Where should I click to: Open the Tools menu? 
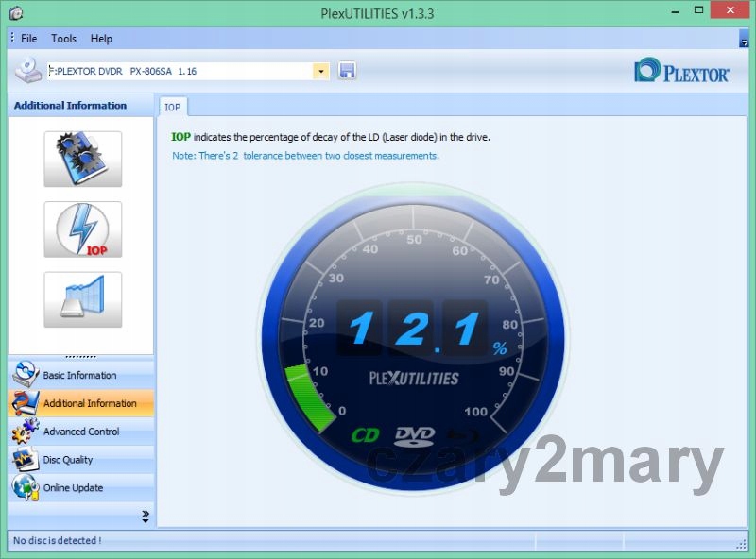[63, 39]
